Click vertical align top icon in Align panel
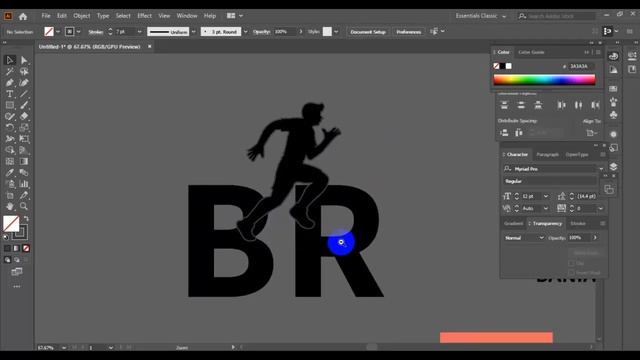 click(504, 105)
